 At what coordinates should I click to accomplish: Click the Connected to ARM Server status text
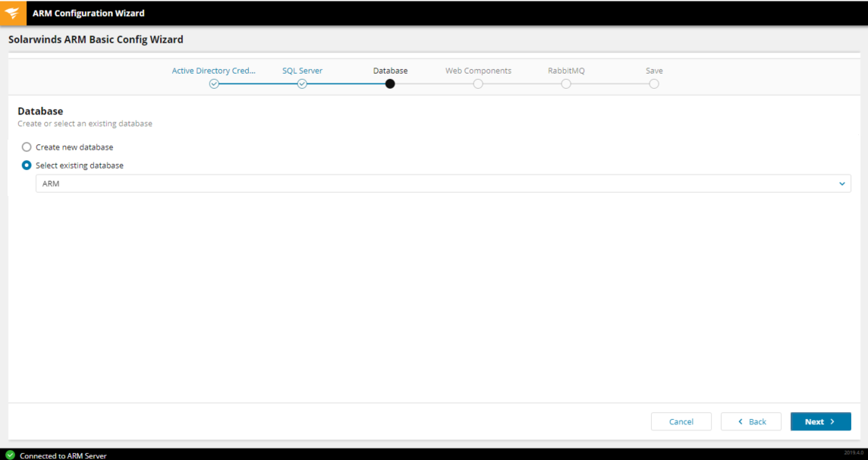tap(63, 455)
